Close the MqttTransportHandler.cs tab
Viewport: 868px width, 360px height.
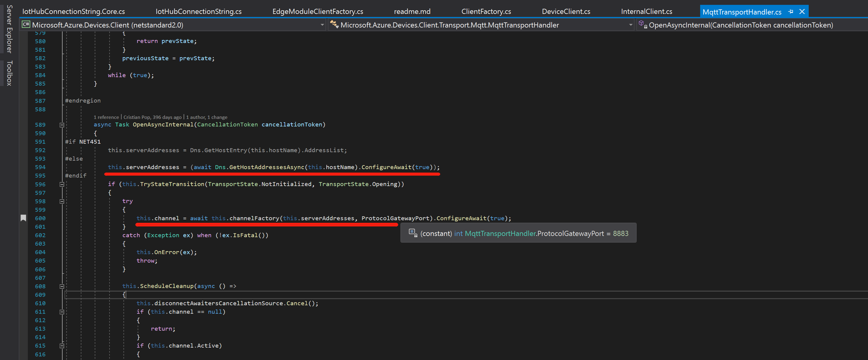(x=802, y=11)
